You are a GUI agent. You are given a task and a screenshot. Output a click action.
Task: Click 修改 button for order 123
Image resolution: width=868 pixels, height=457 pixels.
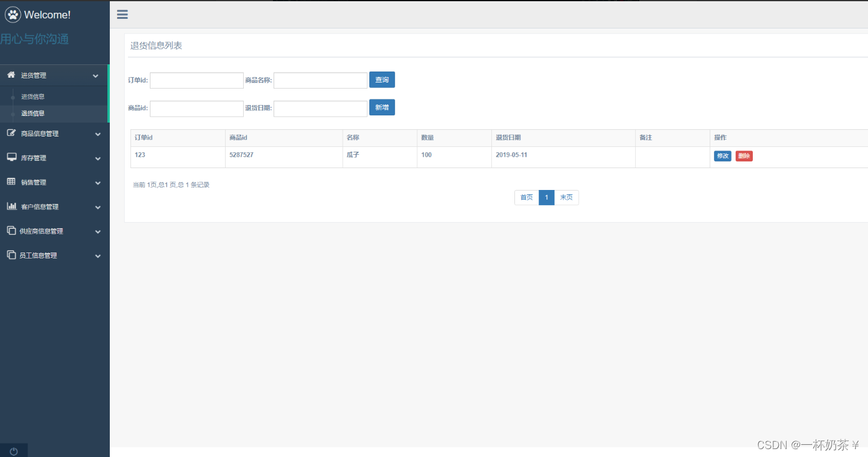pos(722,156)
